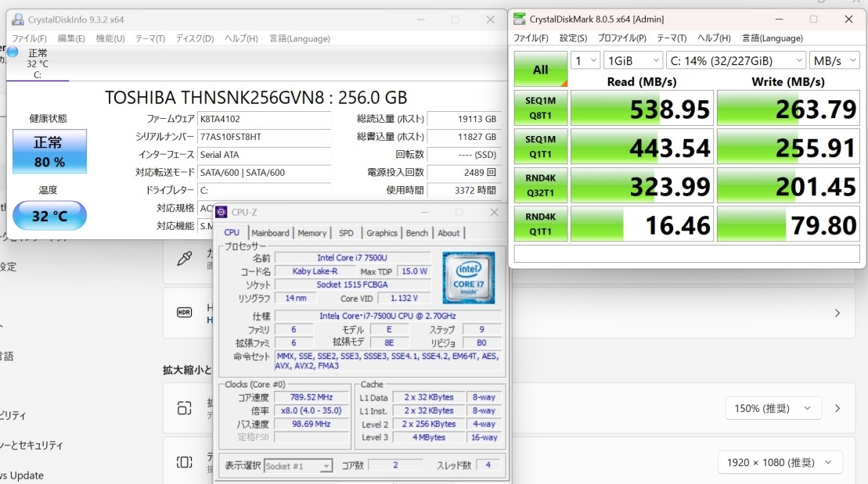The width and height of the screenshot is (868, 484).
Task: Run the SEQ1M Q8T1 test button
Action: coord(540,108)
